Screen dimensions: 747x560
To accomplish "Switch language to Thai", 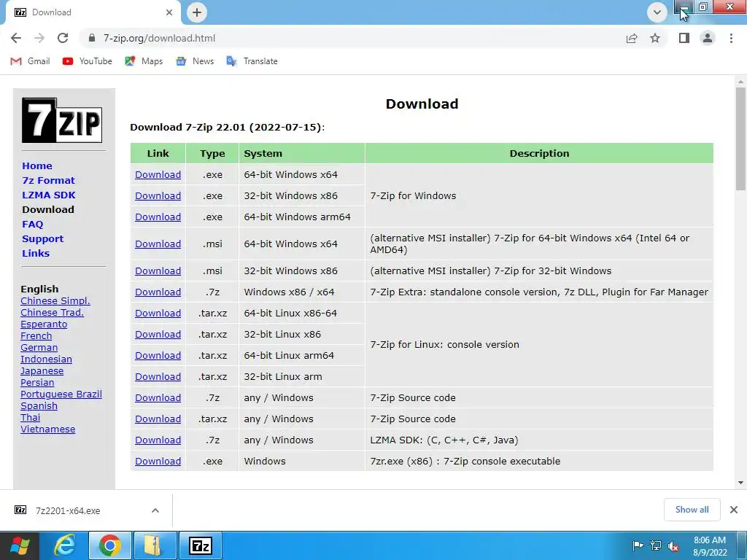I will [31, 418].
